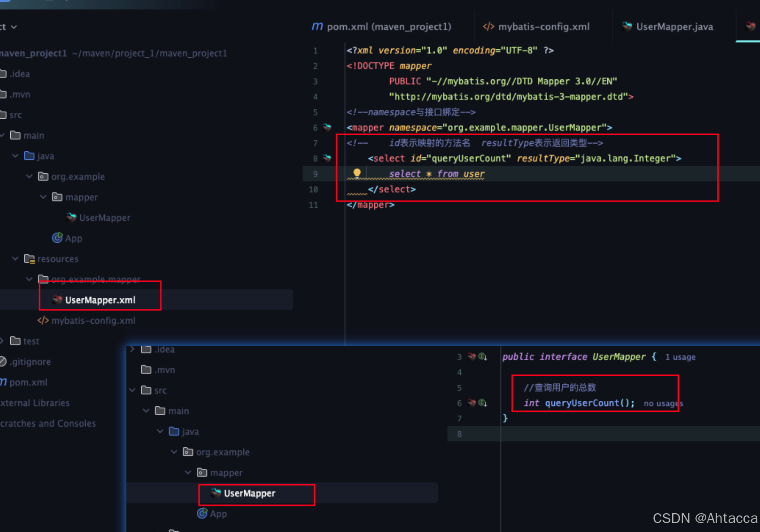Click line number 11 in the editor gutter
The height and width of the screenshot is (532, 760).
[x=313, y=205]
